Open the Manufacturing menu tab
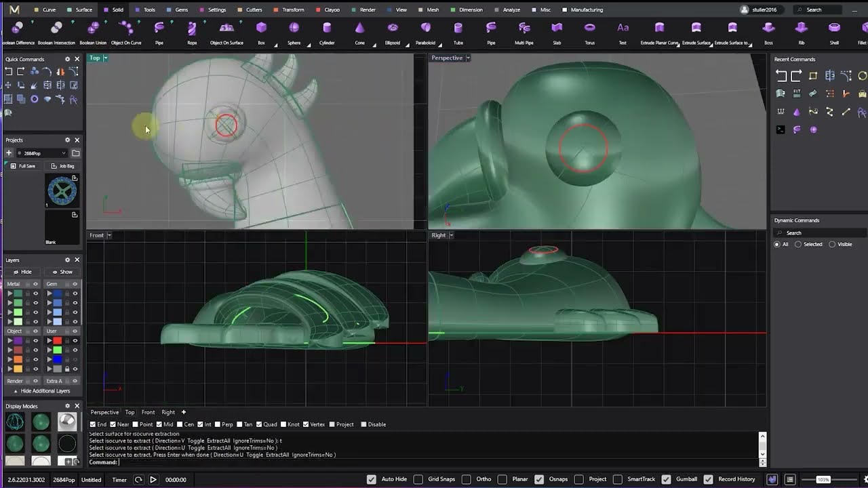868x488 pixels. click(x=583, y=9)
